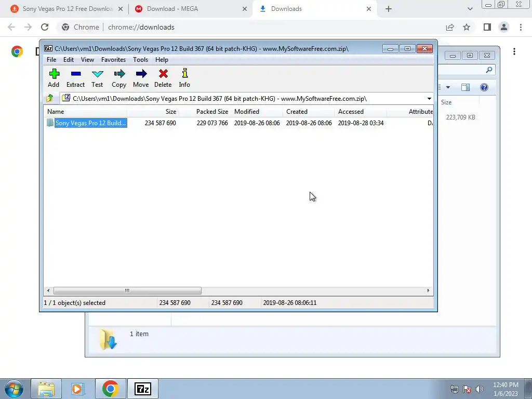Open the Edit menu
Screen dimensions: 532x399
[x=69, y=60]
